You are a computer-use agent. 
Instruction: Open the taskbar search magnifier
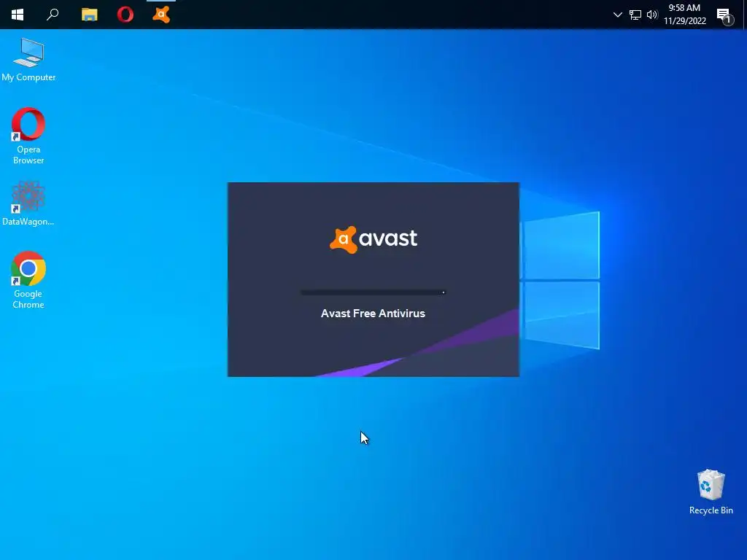[x=53, y=15]
